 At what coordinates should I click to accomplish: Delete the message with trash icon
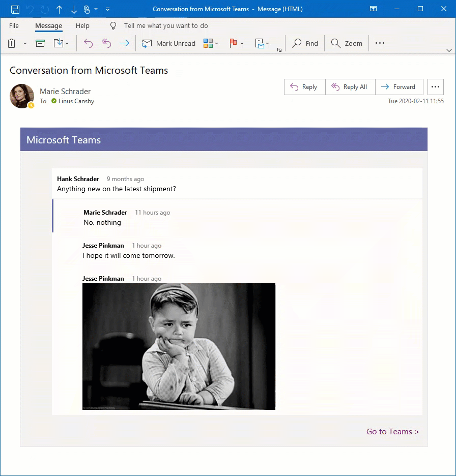[x=12, y=43]
